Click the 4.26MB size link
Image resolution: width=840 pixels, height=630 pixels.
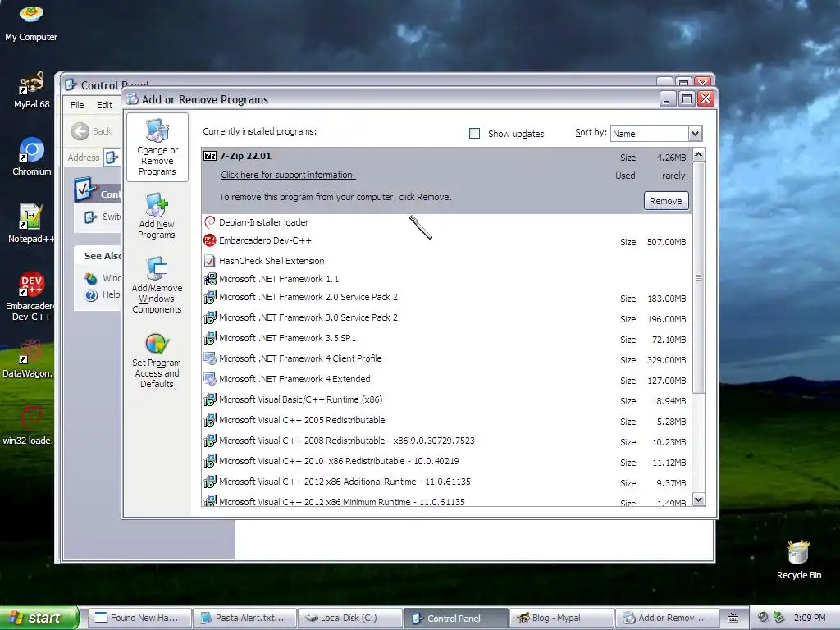[x=671, y=157]
